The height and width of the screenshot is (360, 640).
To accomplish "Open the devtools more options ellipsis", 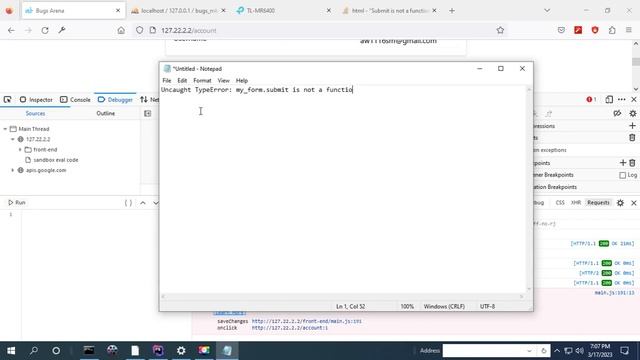I will click(x=622, y=100).
